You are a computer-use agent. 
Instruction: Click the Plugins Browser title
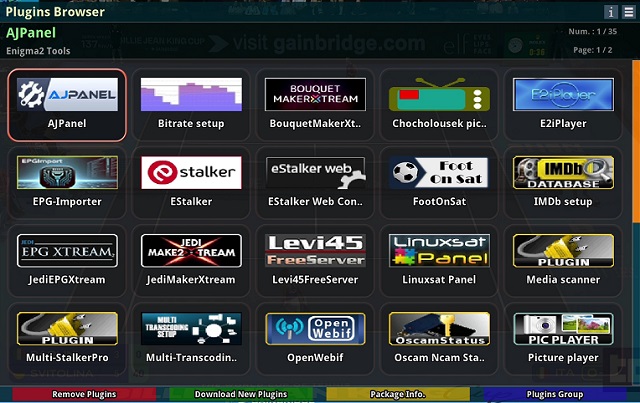[55, 12]
